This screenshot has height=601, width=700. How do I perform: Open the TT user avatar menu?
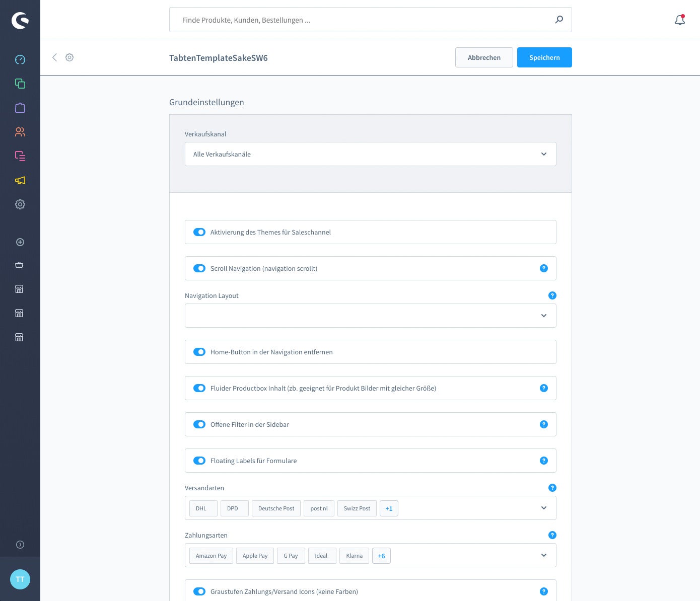(x=20, y=579)
